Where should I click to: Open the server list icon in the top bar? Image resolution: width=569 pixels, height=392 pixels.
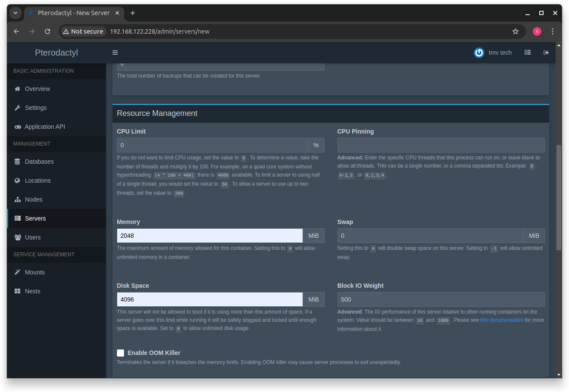(527, 53)
